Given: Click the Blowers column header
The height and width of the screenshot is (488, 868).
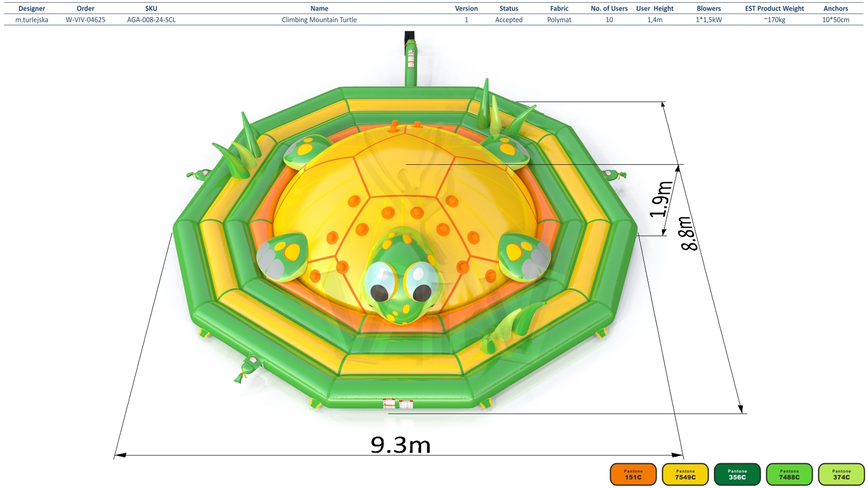Looking at the screenshot, I should point(709,9).
